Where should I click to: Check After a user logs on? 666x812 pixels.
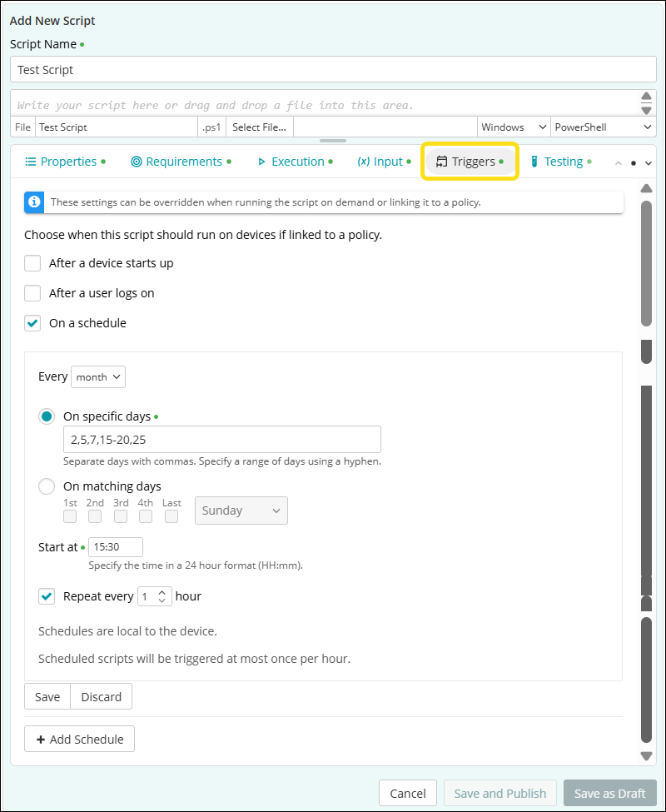32,293
